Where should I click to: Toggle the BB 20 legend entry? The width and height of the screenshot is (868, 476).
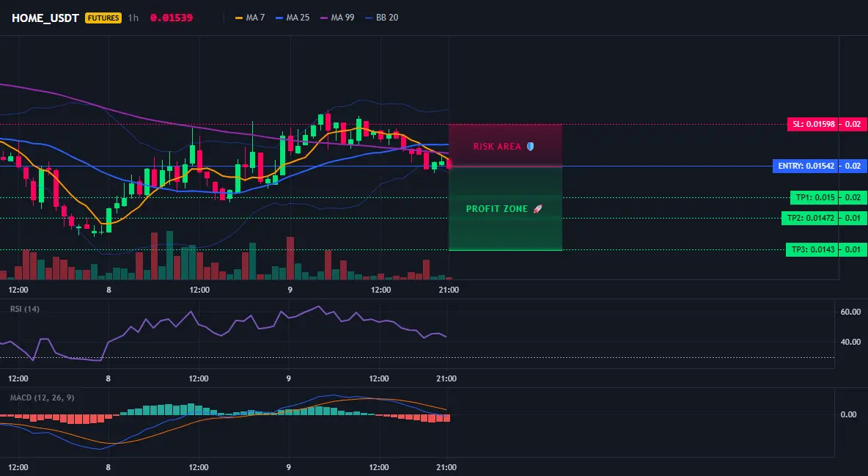(381, 18)
